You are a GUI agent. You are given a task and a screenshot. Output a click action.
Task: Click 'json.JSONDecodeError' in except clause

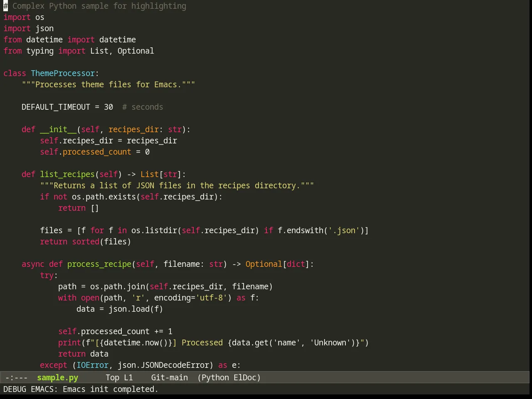(x=163, y=365)
